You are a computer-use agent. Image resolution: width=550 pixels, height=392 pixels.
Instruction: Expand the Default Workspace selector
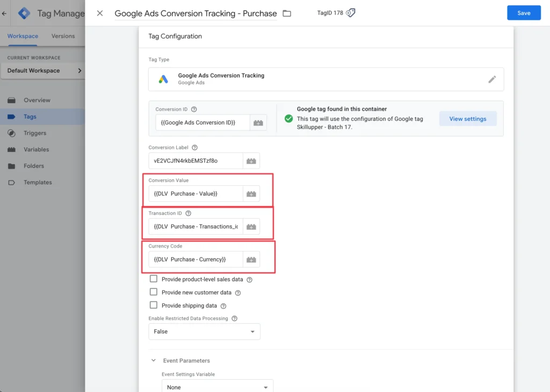pos(42,70)
